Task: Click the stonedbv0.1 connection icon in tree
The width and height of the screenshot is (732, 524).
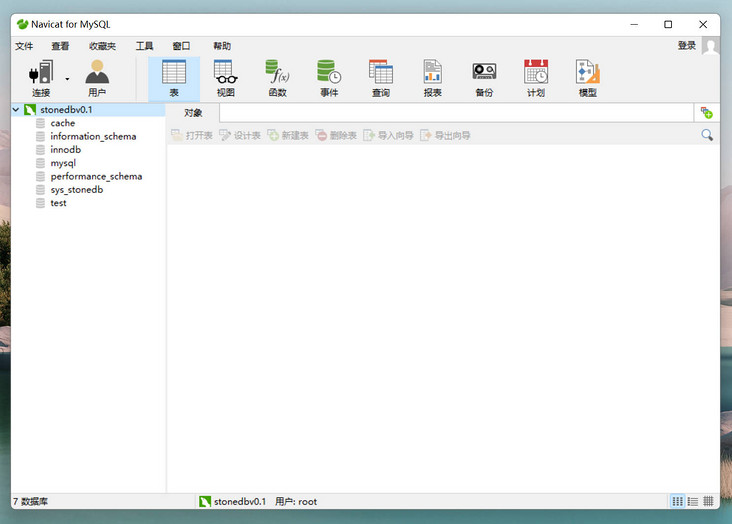Action: pyautogui.click(x=30, y=110)
